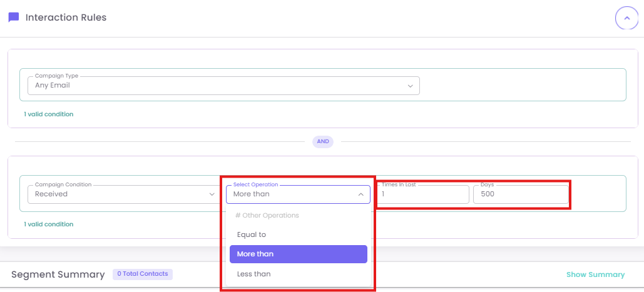Click the 0 Total Contacts badge

[143, 274]
